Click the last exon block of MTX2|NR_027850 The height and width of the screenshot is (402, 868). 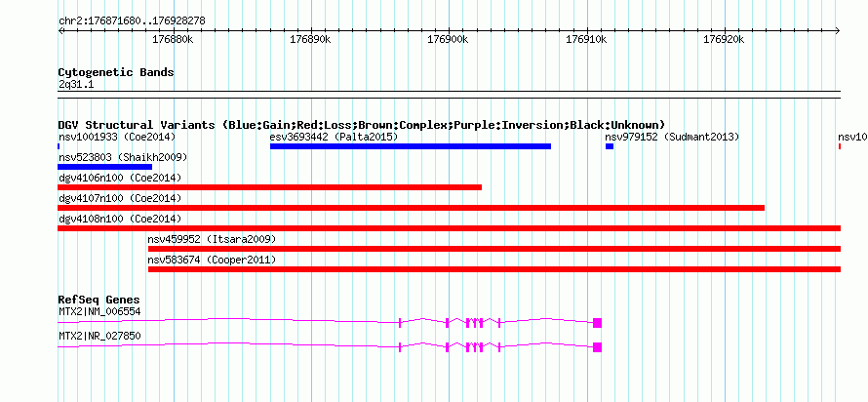(597, 347)
